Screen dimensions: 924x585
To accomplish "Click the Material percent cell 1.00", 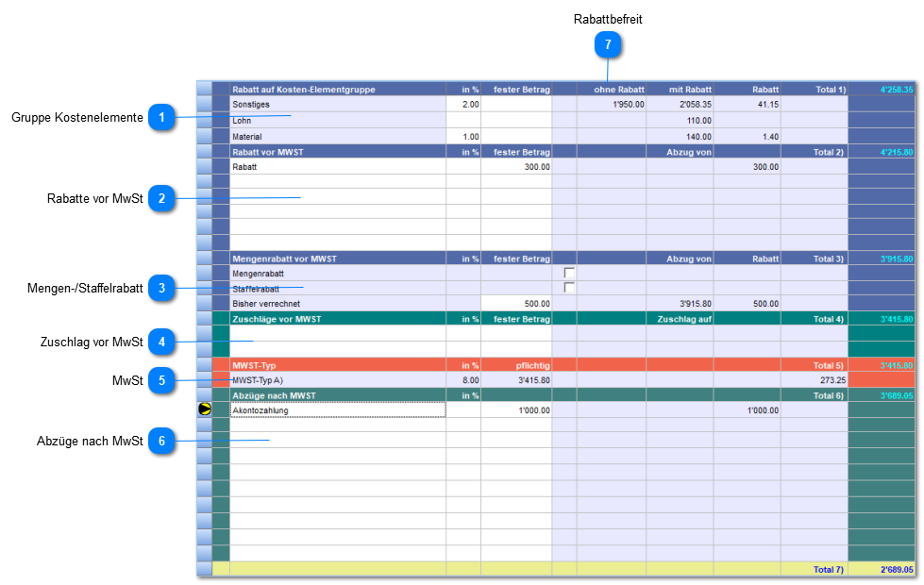I will click(463, 137).
